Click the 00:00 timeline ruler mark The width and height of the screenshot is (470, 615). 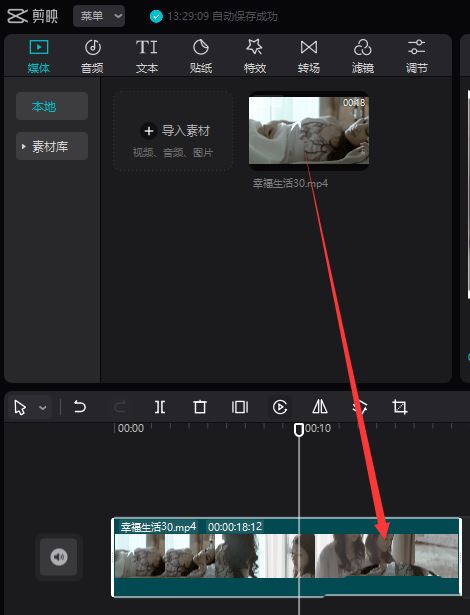(131, 428)
